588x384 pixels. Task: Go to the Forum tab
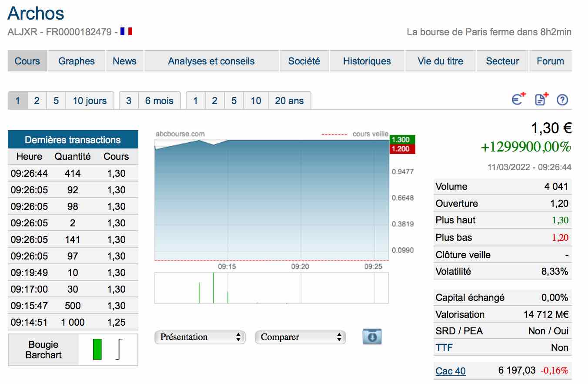(550, 61)
